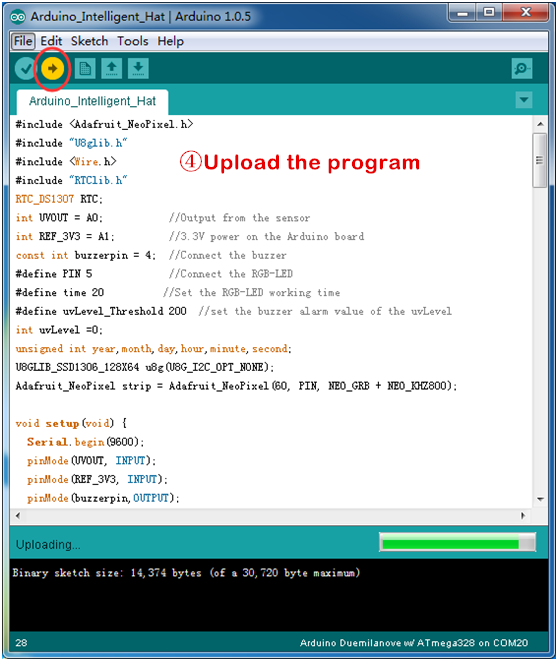Image resolution: width=558 pixels, height=661 pixels.
Task: Open a sketch with the up-arrow icon
Action: (112, 68)
